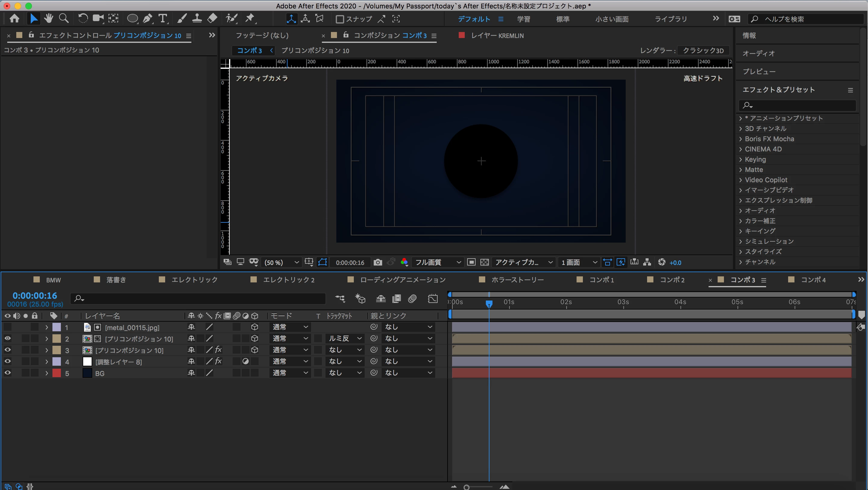868x490 pixels.
Task: Click the プリコンポジション 10 breadcrumb
Action: (315, 51)
